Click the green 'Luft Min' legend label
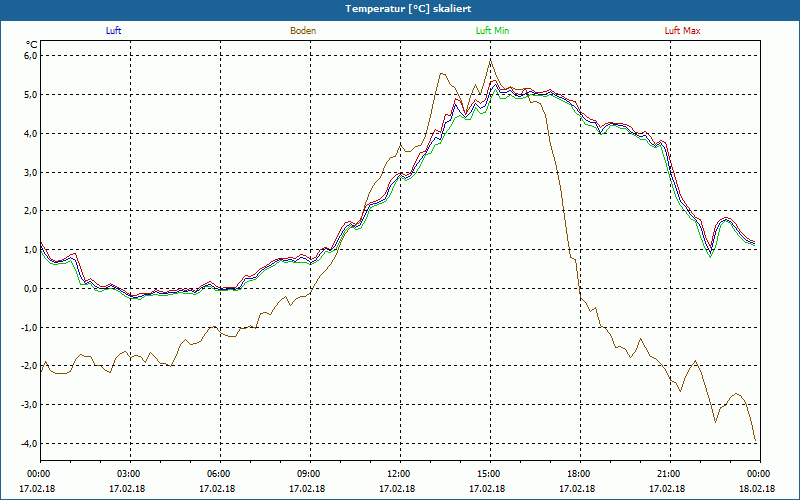800x500 pixels. (492, 31)
